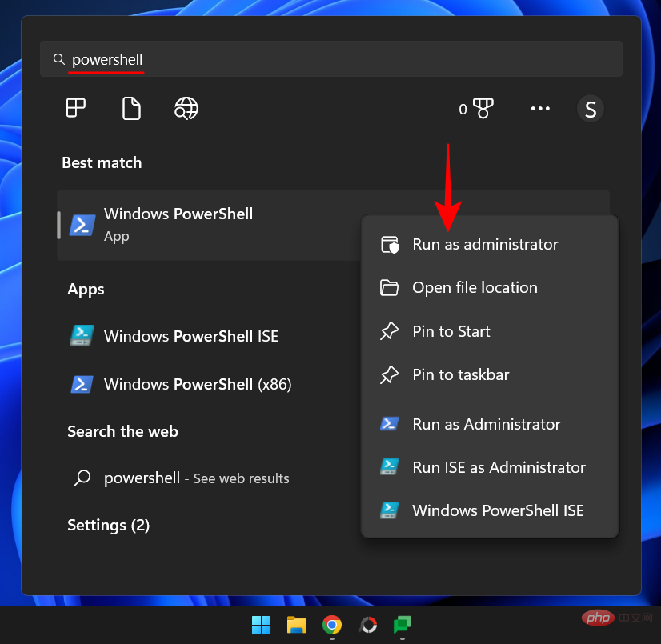Screen dimensions: 661x644
Task: Open File Explorer from the taskbar
Action: [x=296, y=625]
